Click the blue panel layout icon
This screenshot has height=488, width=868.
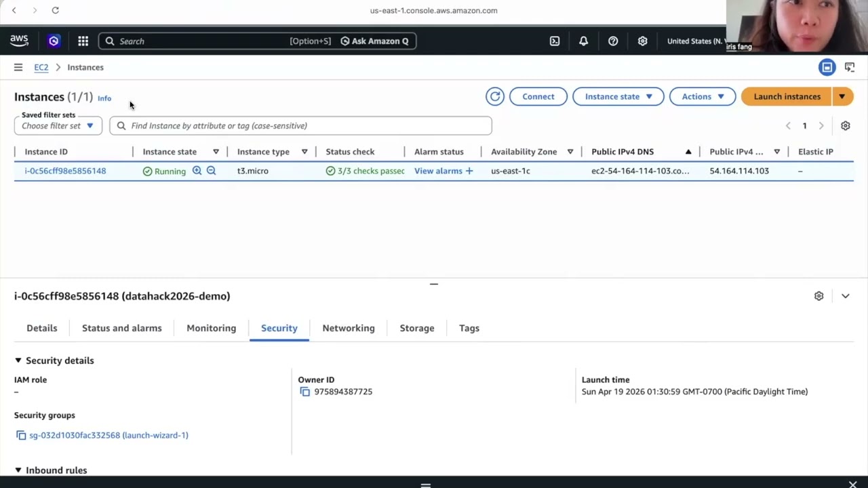827,67
